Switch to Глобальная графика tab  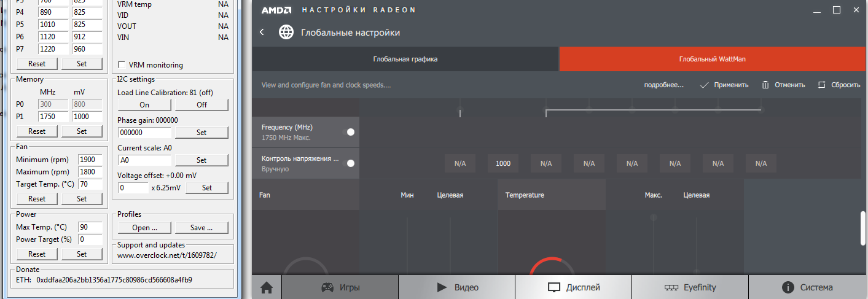(405, 60)
